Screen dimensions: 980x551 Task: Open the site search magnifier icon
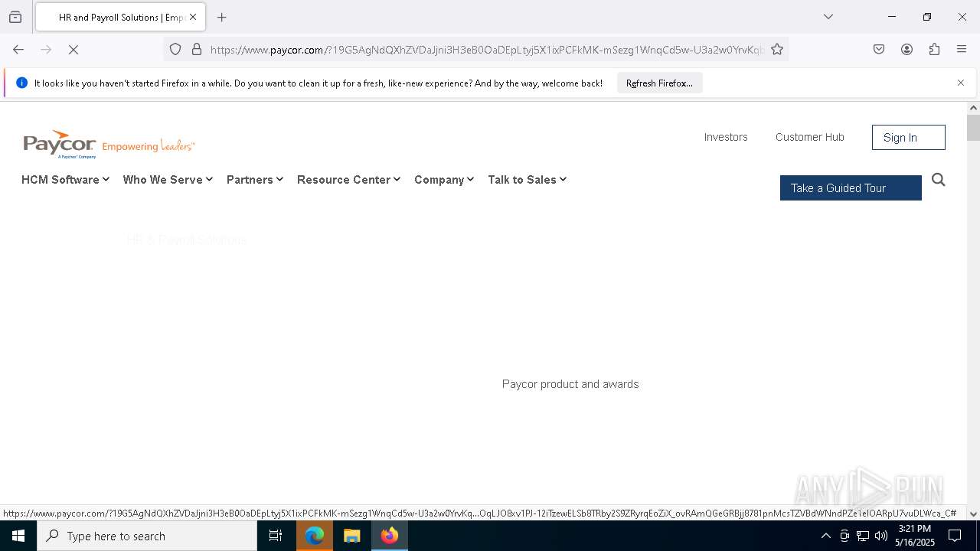coord(939,180)
